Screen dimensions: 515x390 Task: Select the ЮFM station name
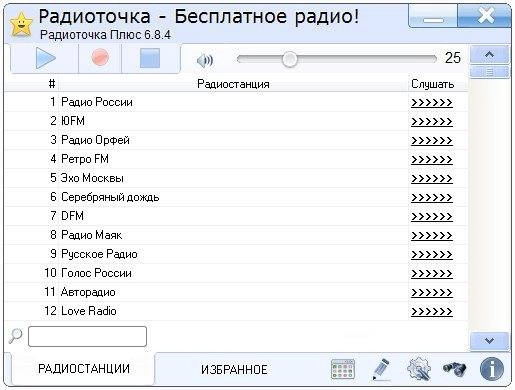(x=73, y=121)
